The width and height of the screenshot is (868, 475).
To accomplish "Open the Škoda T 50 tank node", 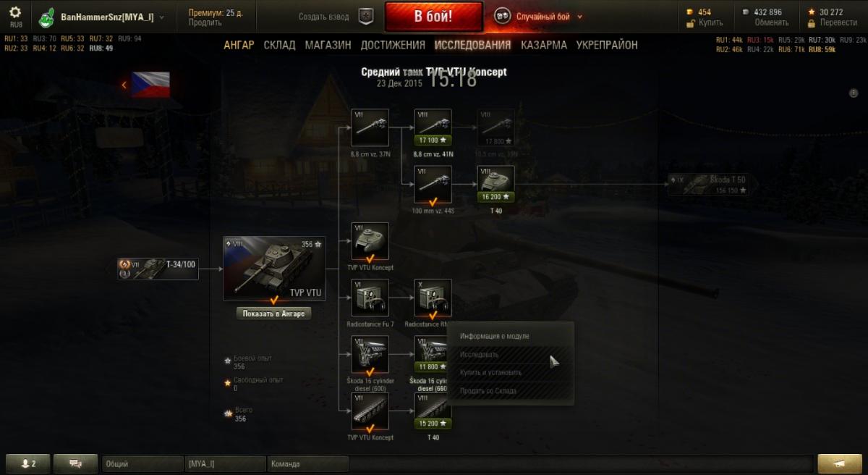I will click(x=708, y=185).
